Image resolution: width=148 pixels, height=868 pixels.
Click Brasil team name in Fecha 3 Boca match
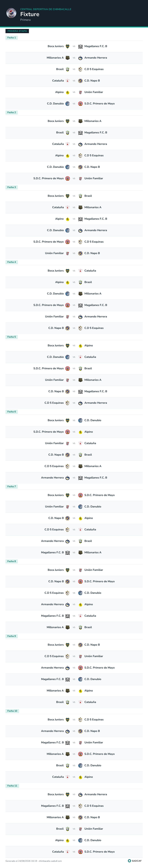(88, 196)
